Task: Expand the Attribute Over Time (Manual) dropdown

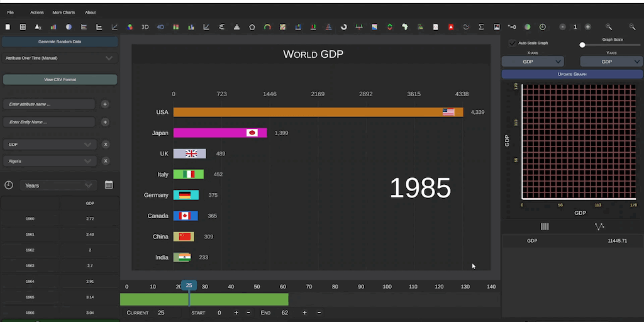Action: point(60,58)
